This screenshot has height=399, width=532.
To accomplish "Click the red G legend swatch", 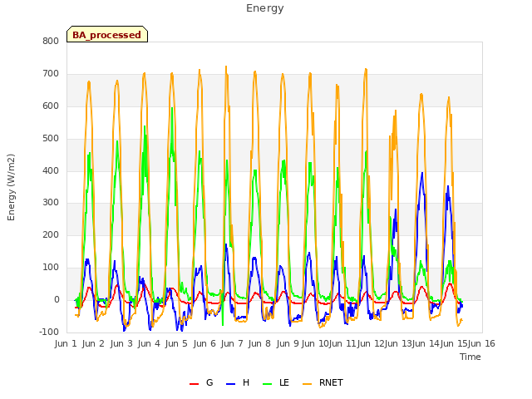I will (194, 384).
